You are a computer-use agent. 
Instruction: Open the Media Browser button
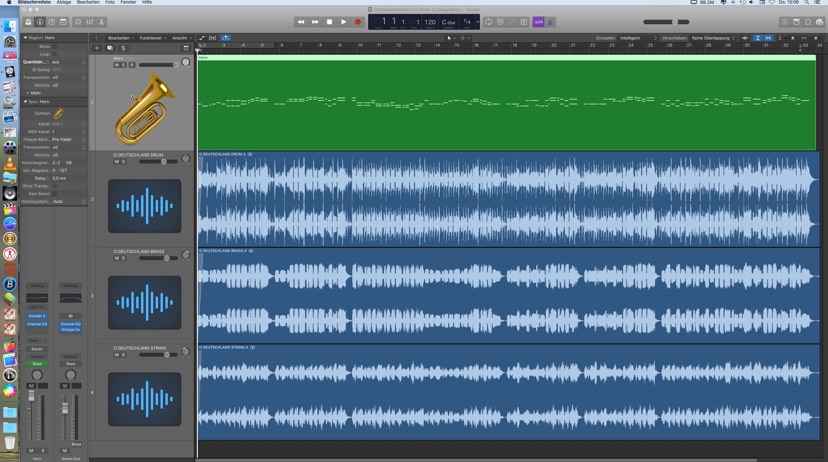point(820,22)
